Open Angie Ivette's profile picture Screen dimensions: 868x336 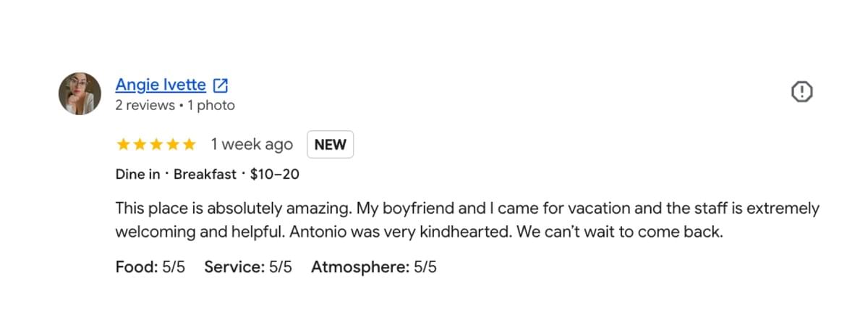pyautogui.click(x=80, y=93)
